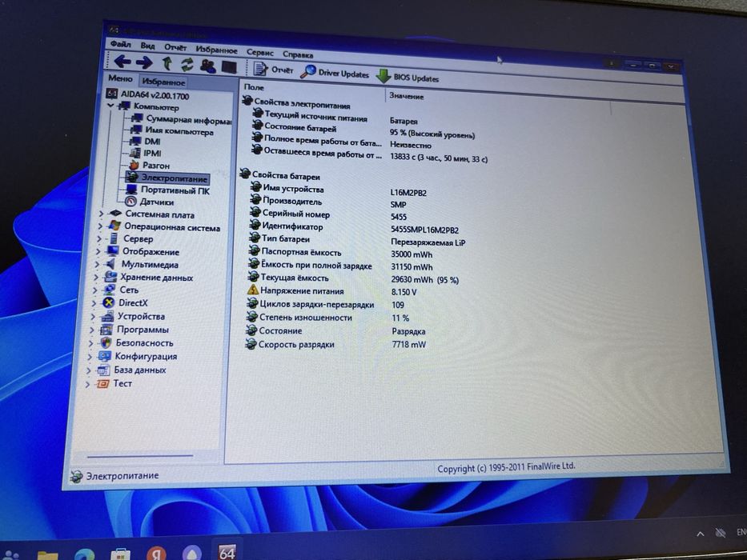This screenshot has width=747, height=560.
Task: Open Yandex browser from the taskbar
Action: (156, 552)
